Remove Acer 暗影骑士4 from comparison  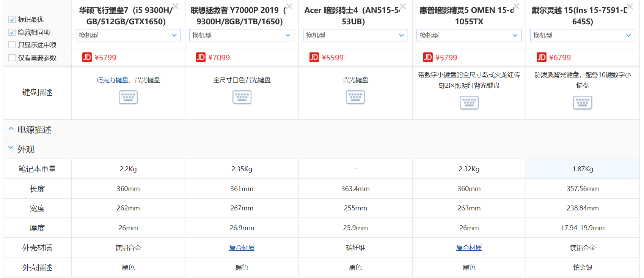[x=403, y=6]
